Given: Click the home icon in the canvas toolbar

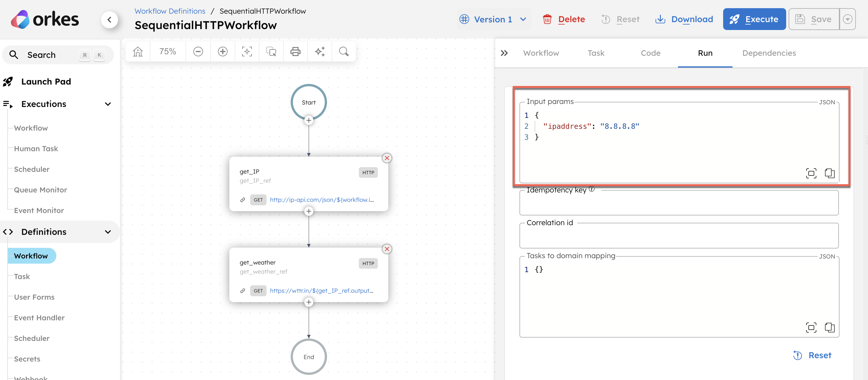Looking at the screenshot, I should [x=138, y=52].
